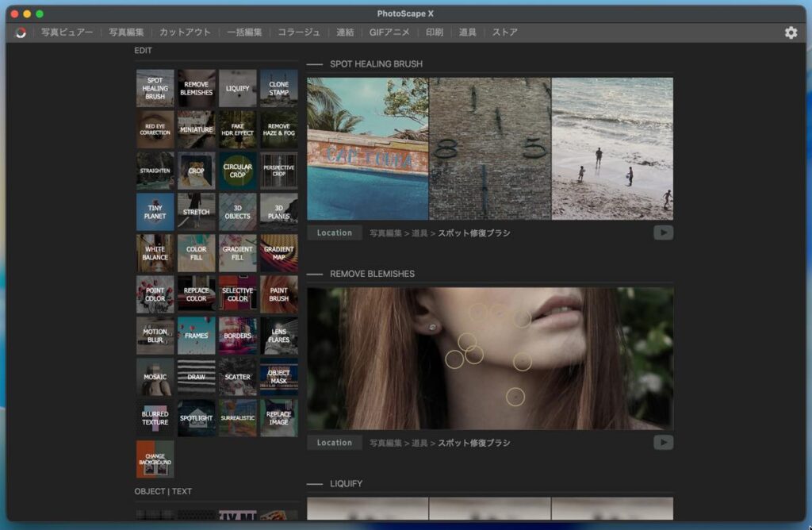
Task: Play the Remove Blemishes video
Action: [x=664, y=443]
